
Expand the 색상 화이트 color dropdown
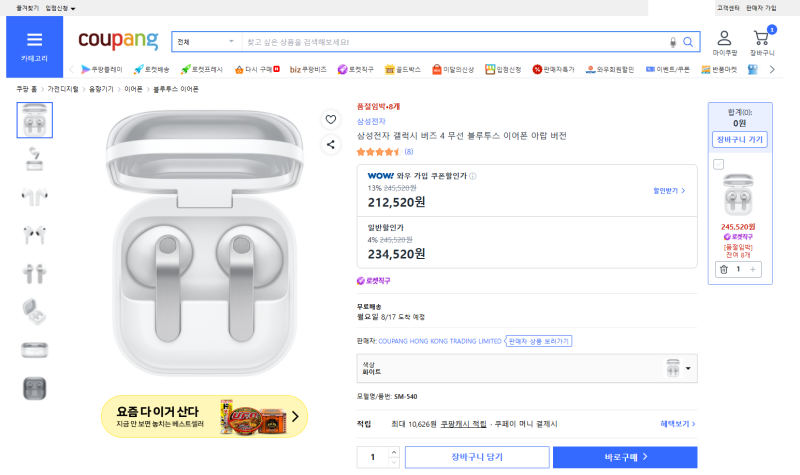pos(527,368)
